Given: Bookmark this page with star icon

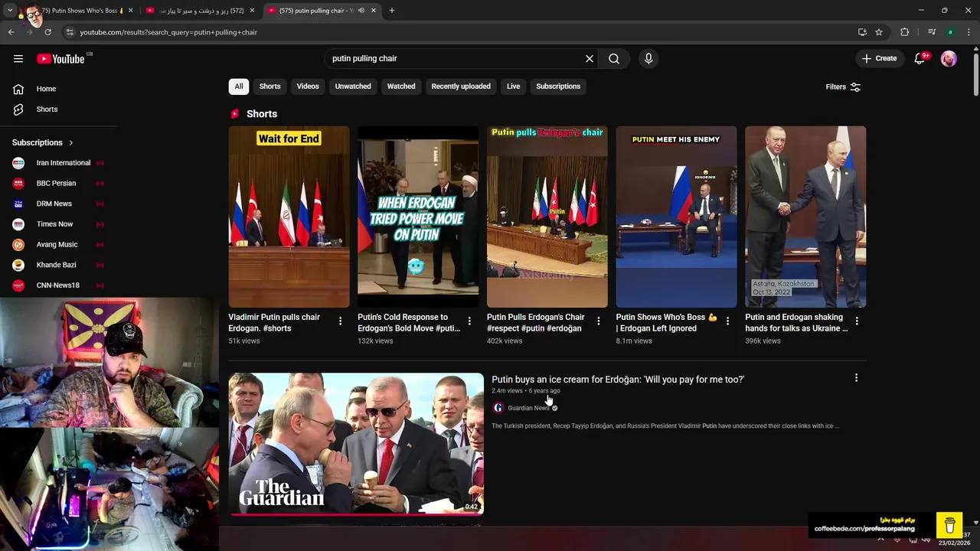Looking at the screenshot, I should (x=879, y=32).
